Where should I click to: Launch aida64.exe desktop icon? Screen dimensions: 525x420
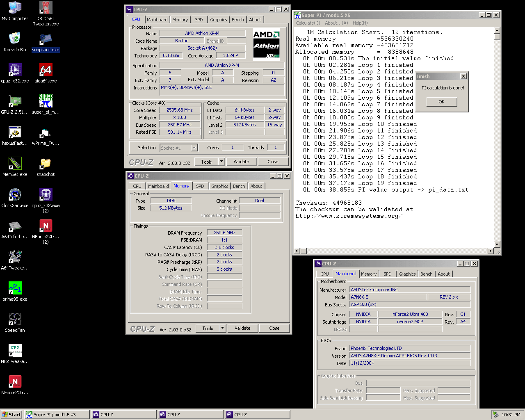46,73
